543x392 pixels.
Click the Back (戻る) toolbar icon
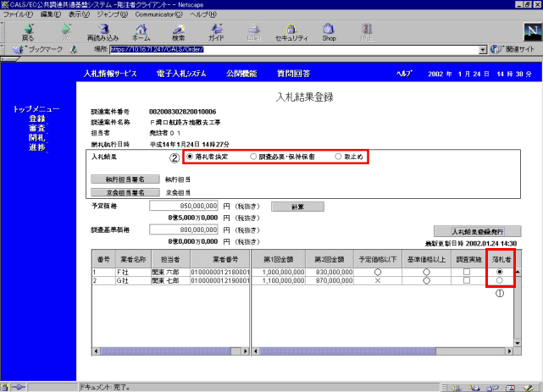coord(28,32)
